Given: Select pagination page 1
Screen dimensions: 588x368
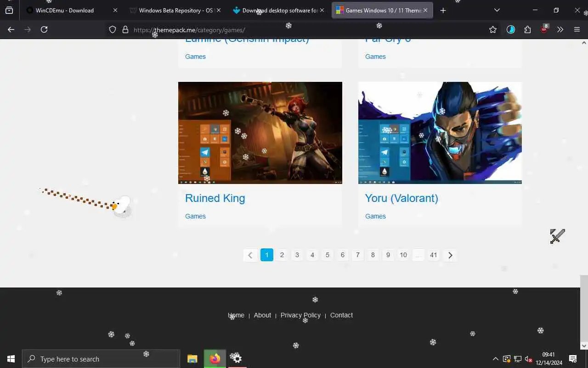Looking at the screenshot, I should coord(267,255).
